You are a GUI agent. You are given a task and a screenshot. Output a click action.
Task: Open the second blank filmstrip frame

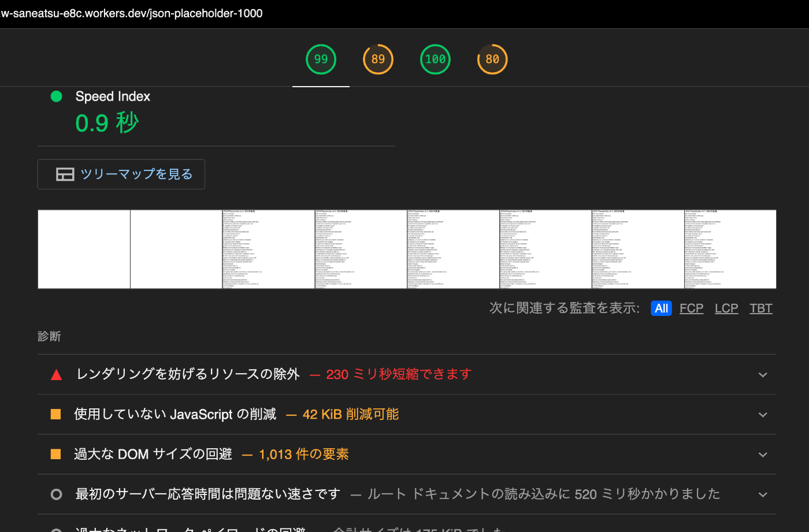pyautogui.click(x=176, y=249)
